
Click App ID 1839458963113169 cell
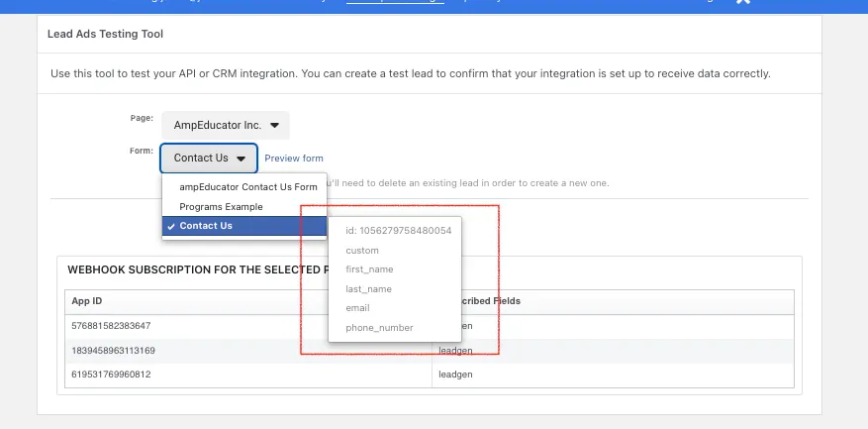tap(248, 351)
